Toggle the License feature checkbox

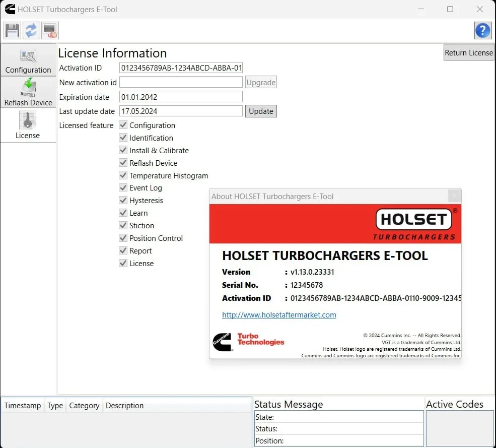tap(123, 263)
